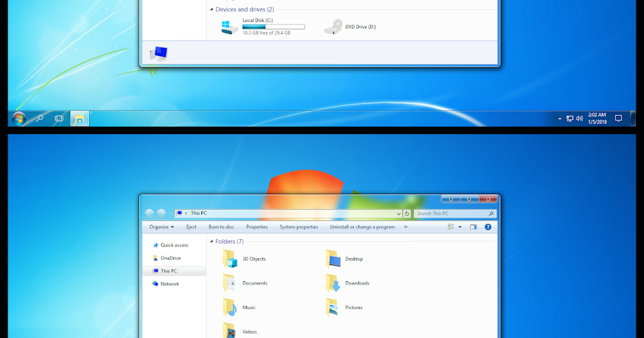Click Burn to disc
The image size is (644, 338).
point(221,227)
